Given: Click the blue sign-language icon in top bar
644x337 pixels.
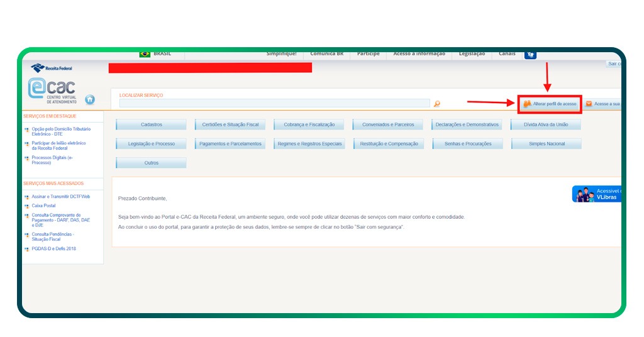Looking at the screenshot, I should click(530, 55).
